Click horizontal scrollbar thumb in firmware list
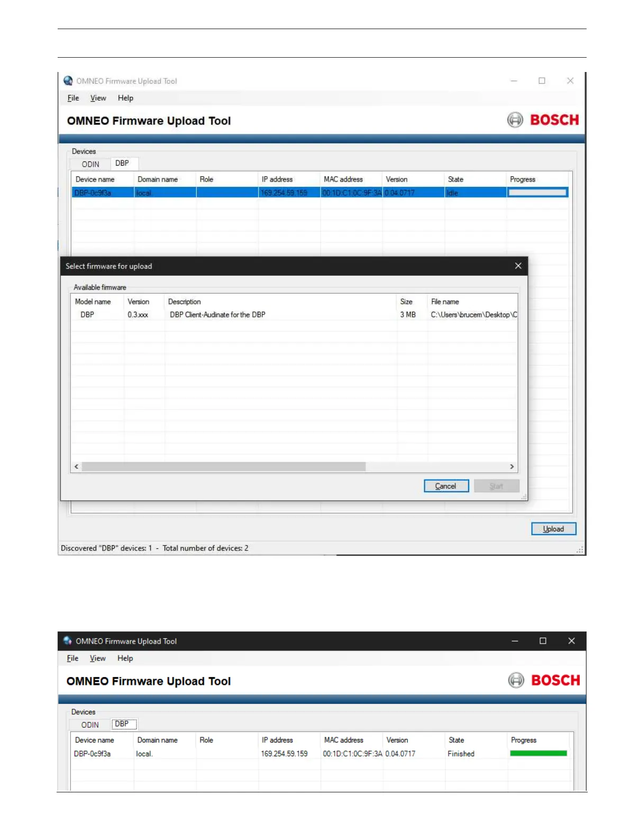This screenshot has height=840, width=630. coord(224,466)
